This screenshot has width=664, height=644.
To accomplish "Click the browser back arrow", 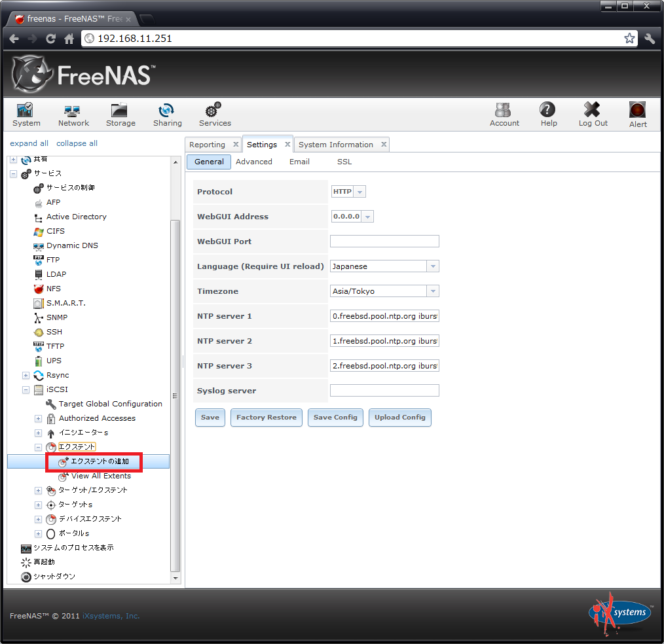I will click(14, 39).
